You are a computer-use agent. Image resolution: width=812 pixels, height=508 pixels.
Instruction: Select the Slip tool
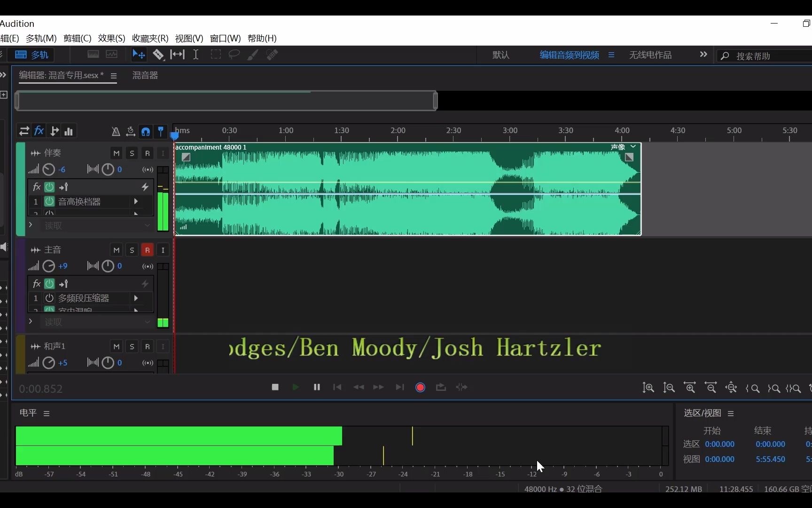pyautogui.click(x=177, y=55)
